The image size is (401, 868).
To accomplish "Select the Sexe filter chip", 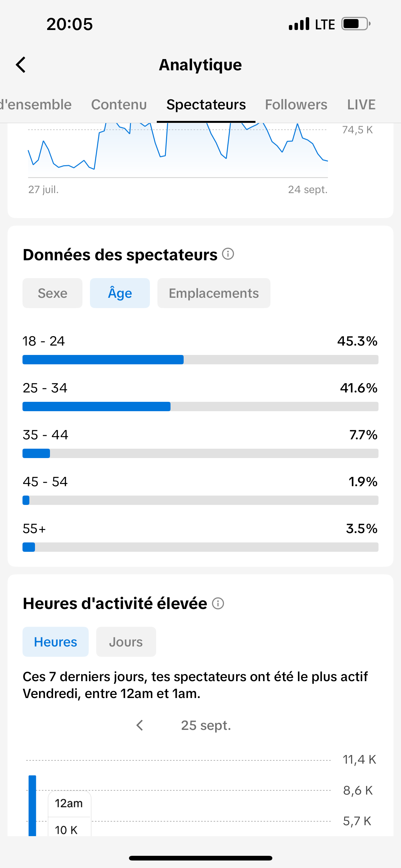I will [52, 293].
